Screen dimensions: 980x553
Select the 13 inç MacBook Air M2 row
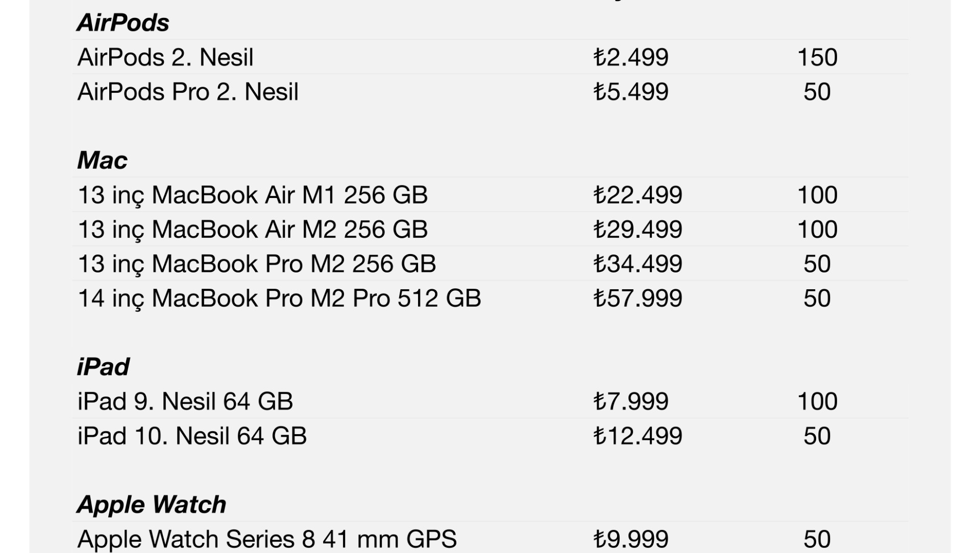tap(490, 229)
